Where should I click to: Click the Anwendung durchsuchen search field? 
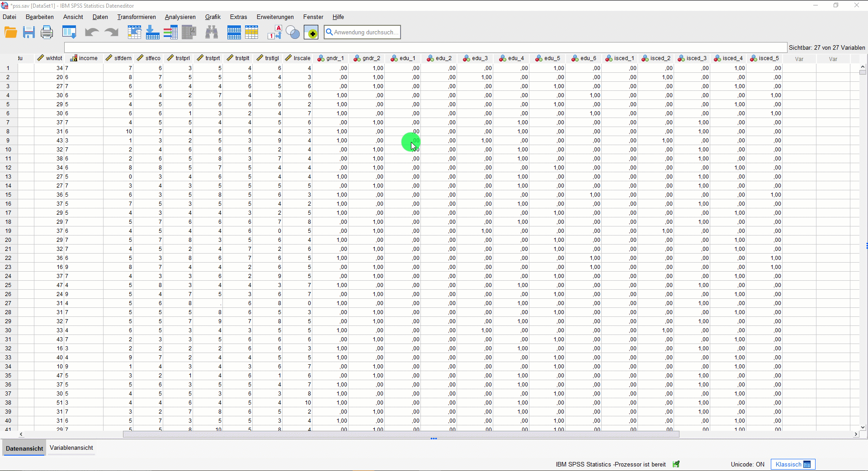click(362, 32)
